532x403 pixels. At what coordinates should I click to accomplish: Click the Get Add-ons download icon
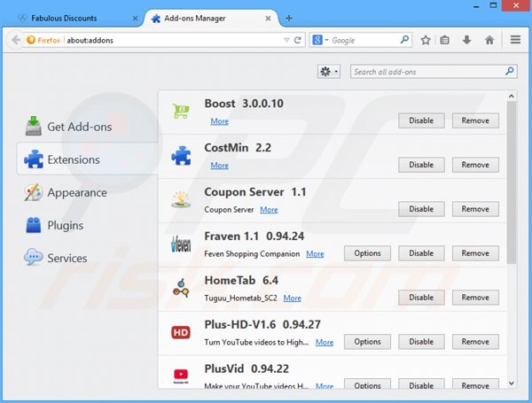[x=34, y=126]
